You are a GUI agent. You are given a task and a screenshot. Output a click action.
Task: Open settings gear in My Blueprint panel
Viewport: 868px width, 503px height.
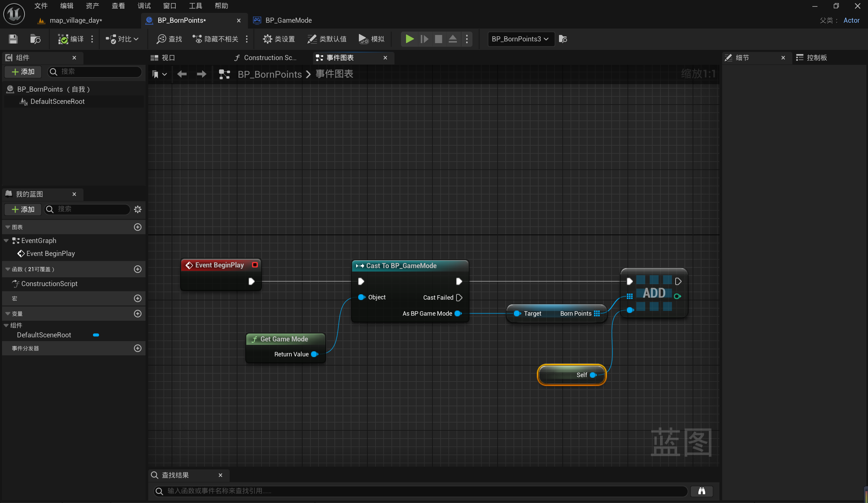click(x=137, y=209)
